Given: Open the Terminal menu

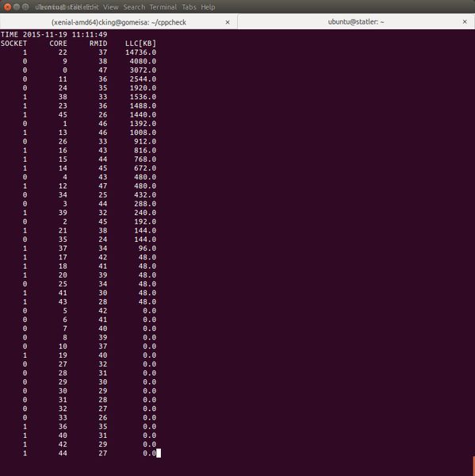Looking at the screenshot, I should pyautogui.click(x=163, y=7).
